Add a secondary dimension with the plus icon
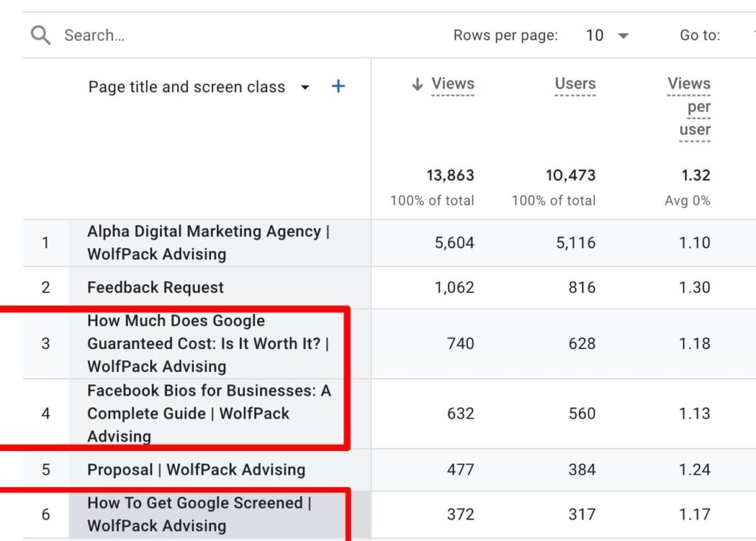This screenshot has height=541, width=756. coord(338,86)
